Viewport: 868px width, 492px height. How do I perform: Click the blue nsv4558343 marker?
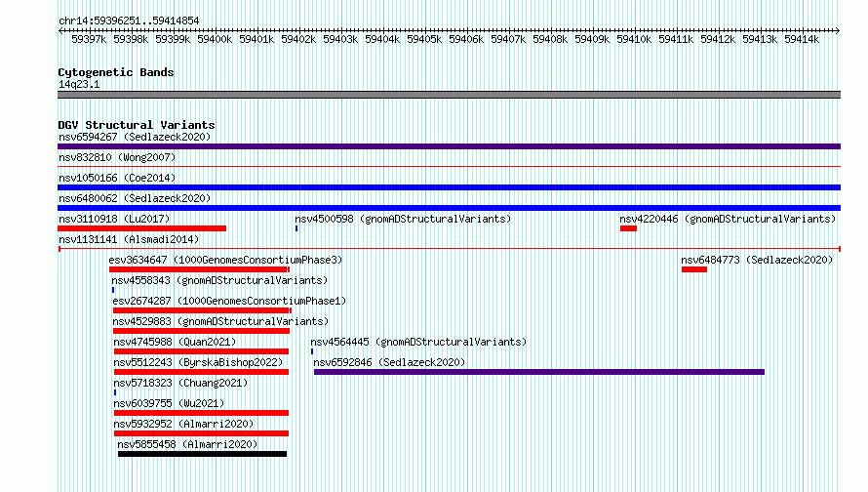coord(113,290)
